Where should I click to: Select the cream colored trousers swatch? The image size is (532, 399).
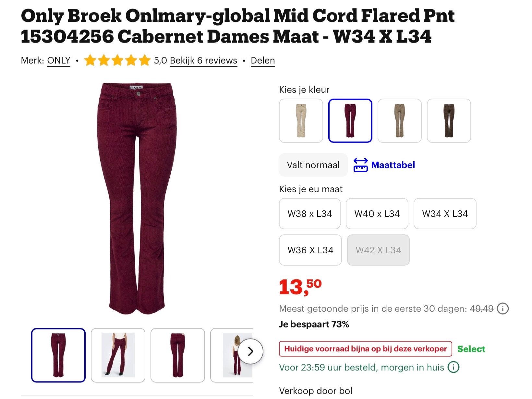[x=301, y=120]
